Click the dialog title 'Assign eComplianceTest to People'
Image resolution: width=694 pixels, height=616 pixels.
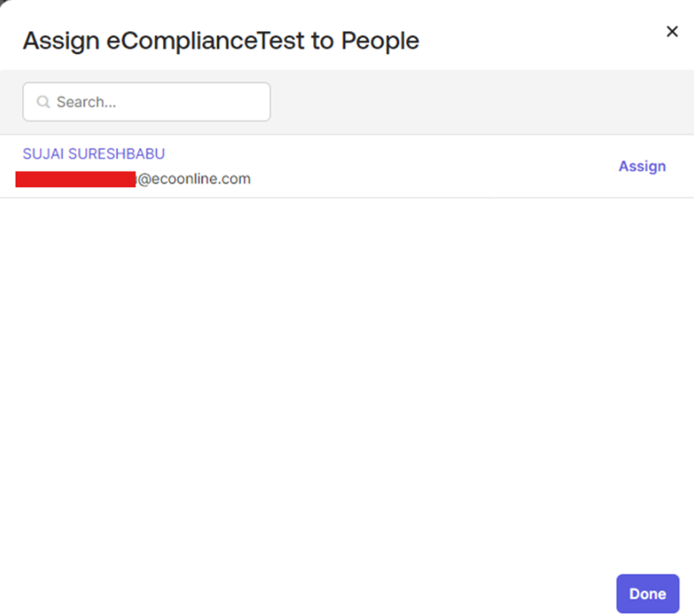pyautogui.click(x=221, y=41)
